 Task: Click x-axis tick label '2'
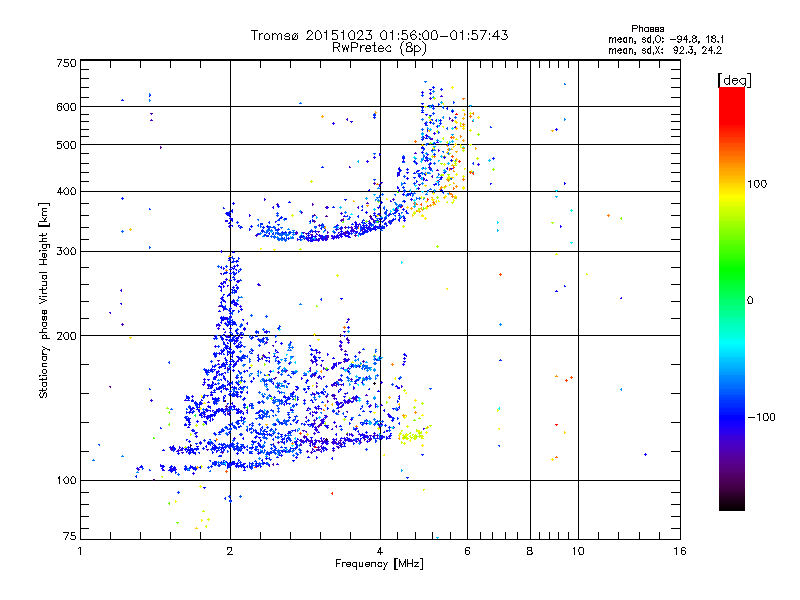(230, 551)
